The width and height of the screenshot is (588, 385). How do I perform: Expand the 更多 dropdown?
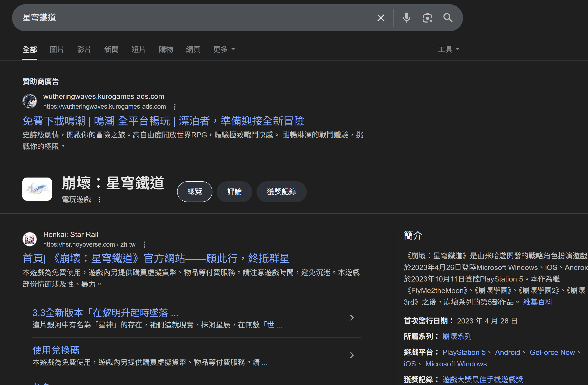click(224, 50)
